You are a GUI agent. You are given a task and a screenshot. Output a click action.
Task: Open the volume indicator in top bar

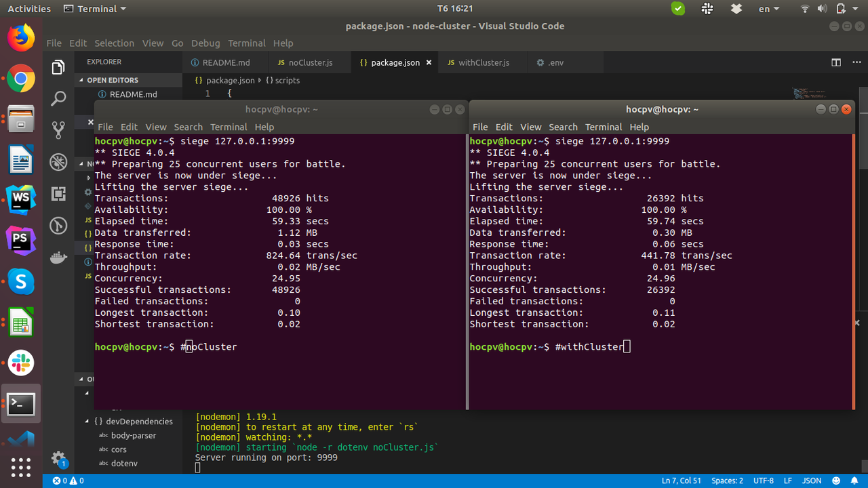[821, 9]
